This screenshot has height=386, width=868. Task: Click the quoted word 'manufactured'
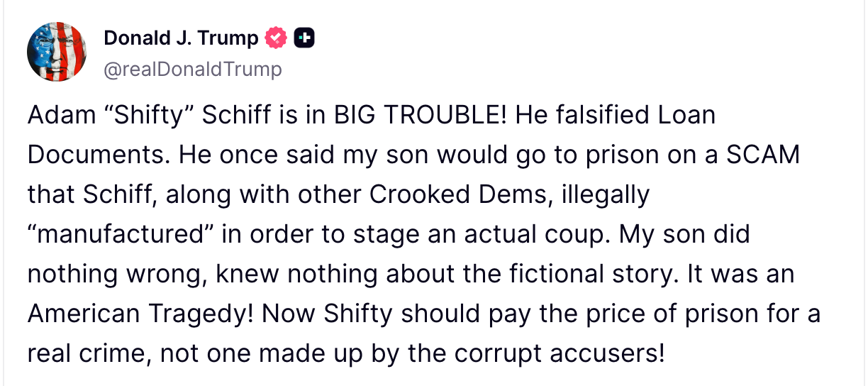(x=121, y=235)
